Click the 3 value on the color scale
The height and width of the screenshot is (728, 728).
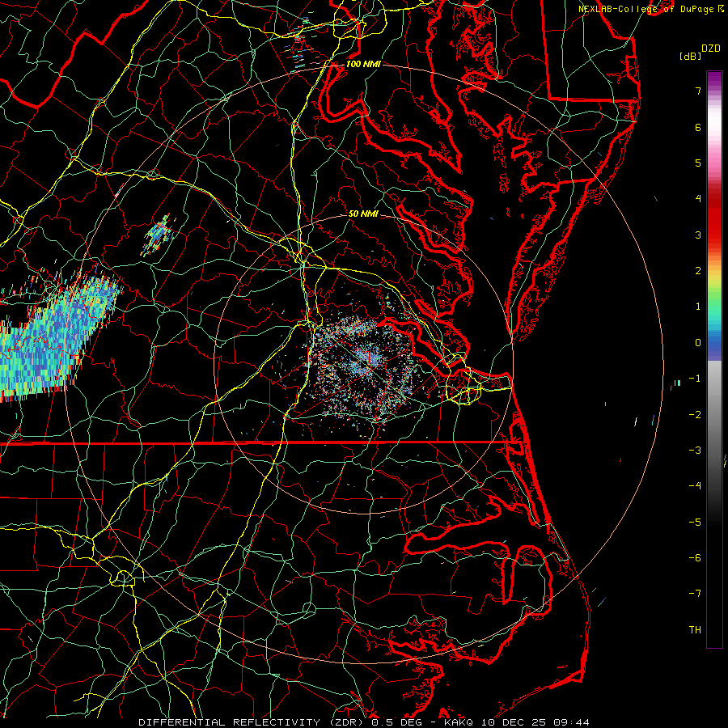click(x=698, y=235)
